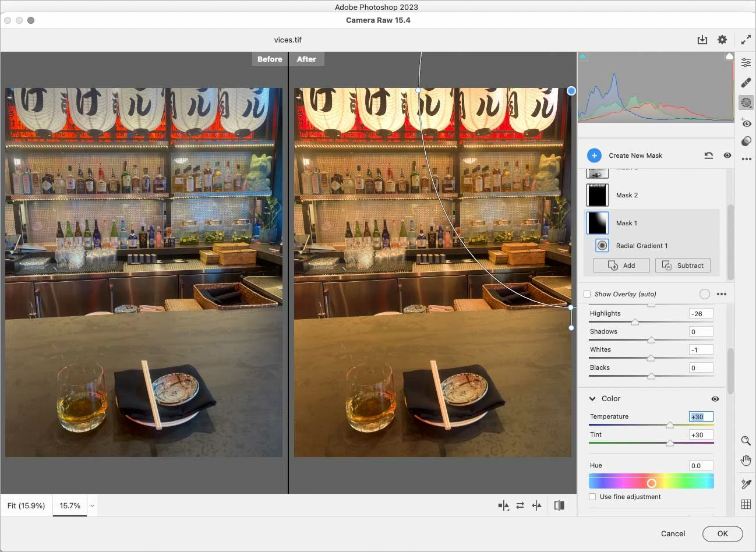
Task: Click the Subtract button
Action: click(683, 266)
